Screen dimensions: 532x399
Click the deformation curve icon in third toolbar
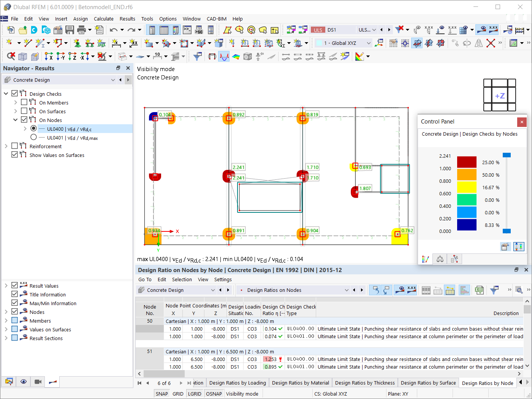[224, 57]
